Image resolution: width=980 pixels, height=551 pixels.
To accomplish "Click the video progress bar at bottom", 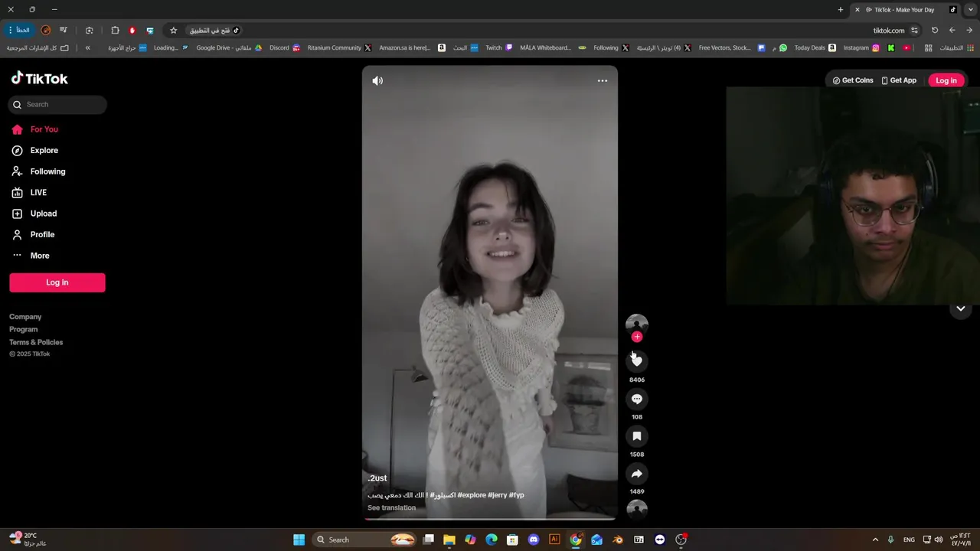I will (490, 519).
